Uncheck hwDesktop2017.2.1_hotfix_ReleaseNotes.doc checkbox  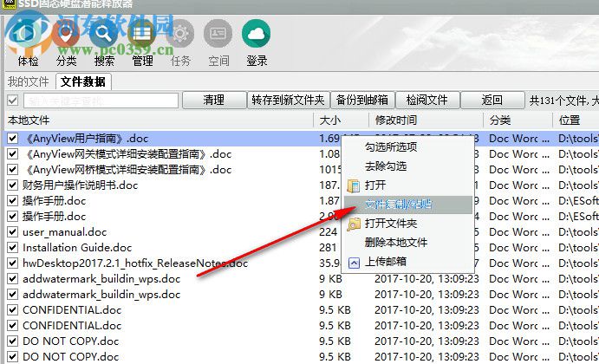(13, 263)
